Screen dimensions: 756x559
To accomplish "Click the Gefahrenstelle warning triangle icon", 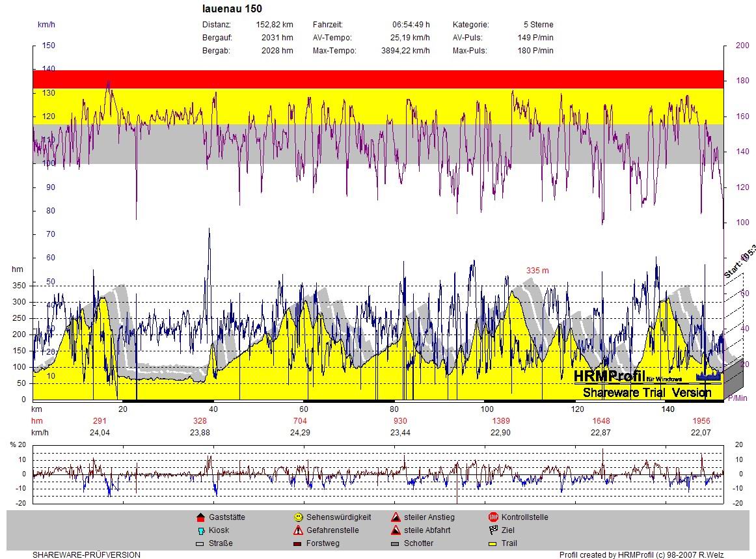I will [298, 530].
